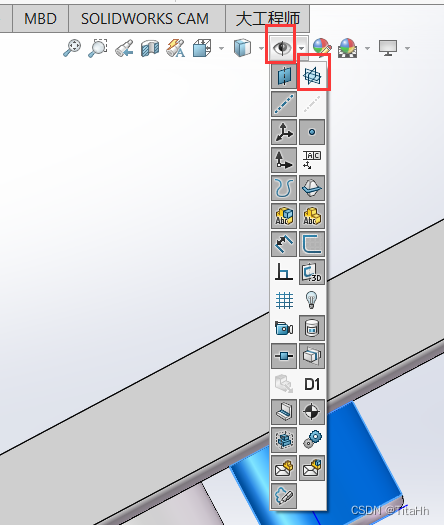Toggle View Curves visibility
The height and width of the screenshot is (525, 444).
pyautogui.click(x=284, y=188)
